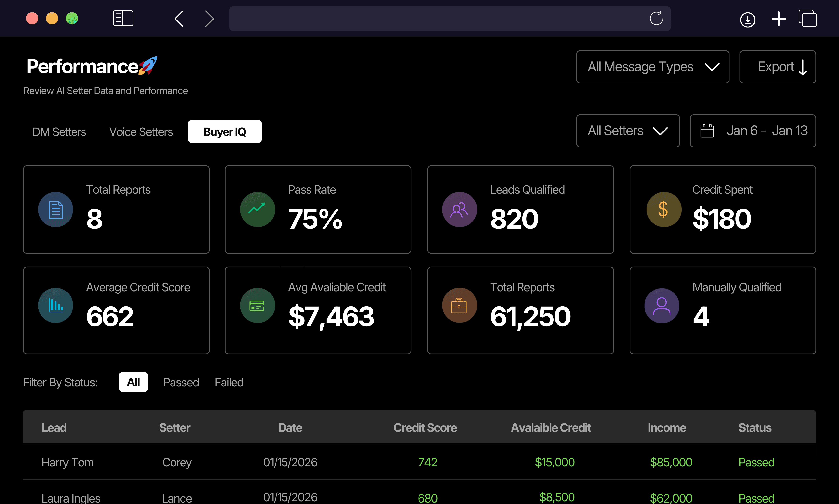Click the browser address bar field
The image size is (839, 504).
(435, 18)
